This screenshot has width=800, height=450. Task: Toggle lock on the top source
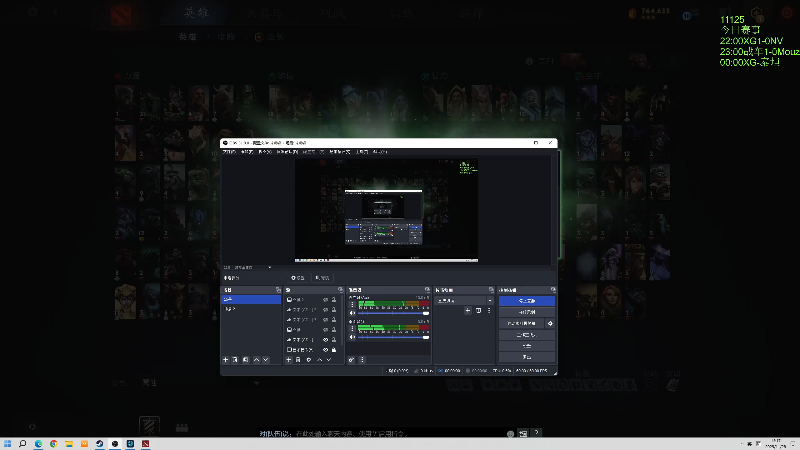(334, 300)
